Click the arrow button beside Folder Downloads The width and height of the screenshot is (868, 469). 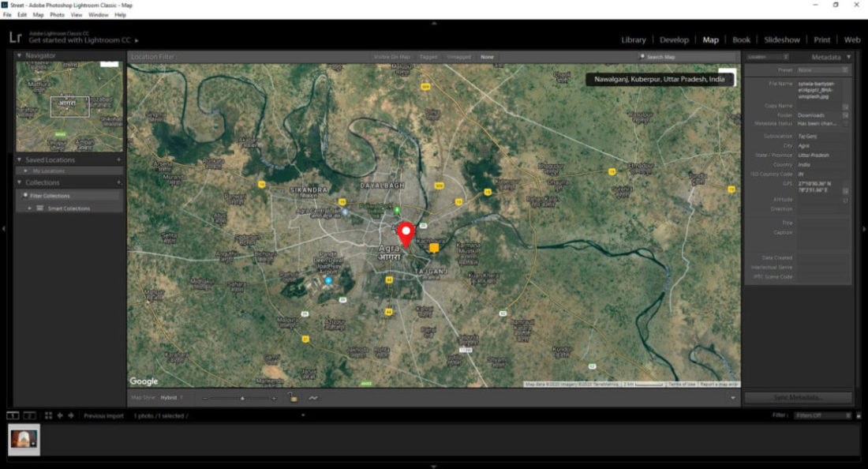(x=845, y=115)
